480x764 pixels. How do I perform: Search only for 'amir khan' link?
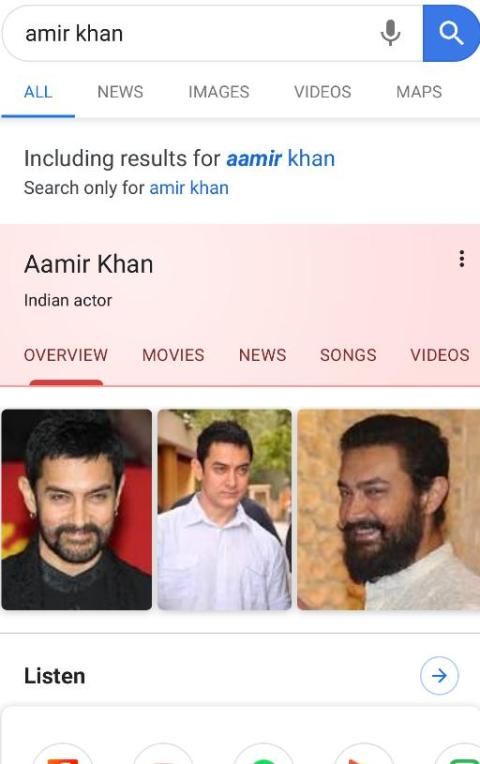189,188
